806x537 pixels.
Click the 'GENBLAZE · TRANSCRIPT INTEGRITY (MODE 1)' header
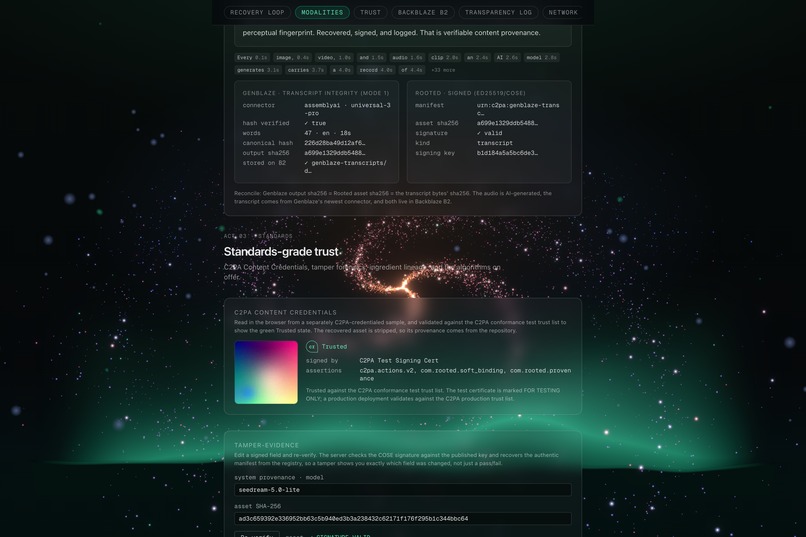tap(316, 93)
